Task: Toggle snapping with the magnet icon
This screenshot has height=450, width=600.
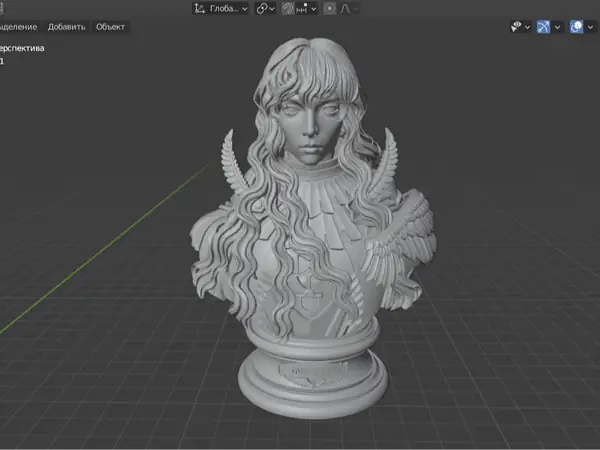Action: [x=287, y=8]
